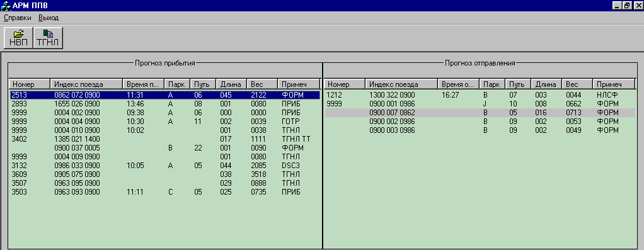644x250 pixels.
Task: Select departure row 0900 002 0986
Action: click(480, 122)
